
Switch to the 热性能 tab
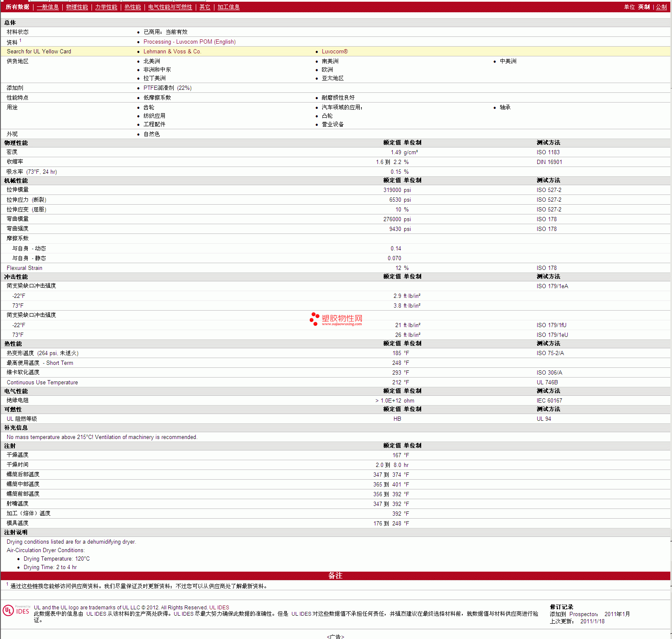tap(133, 7)
